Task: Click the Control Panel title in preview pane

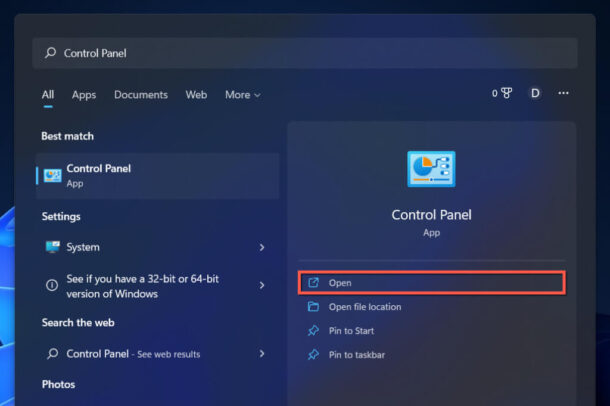Action: 431,215
